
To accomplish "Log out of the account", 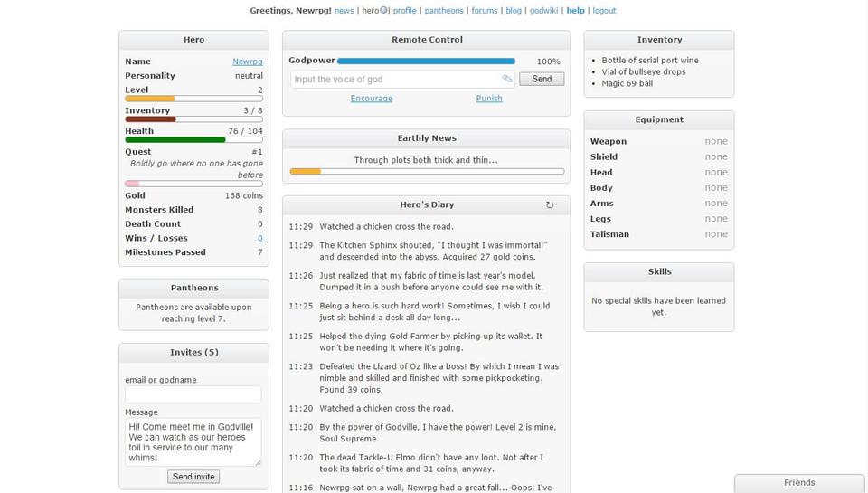I will coord(604,11).
